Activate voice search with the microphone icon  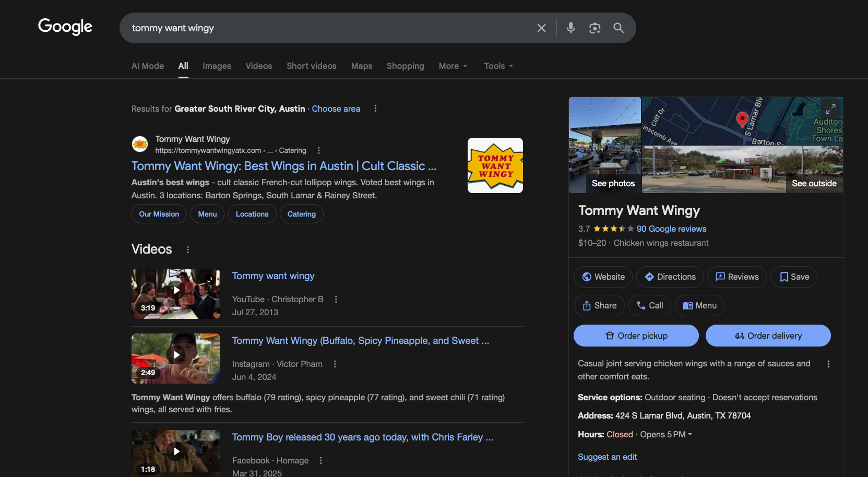pyautogui.click(x=570, y=28)
